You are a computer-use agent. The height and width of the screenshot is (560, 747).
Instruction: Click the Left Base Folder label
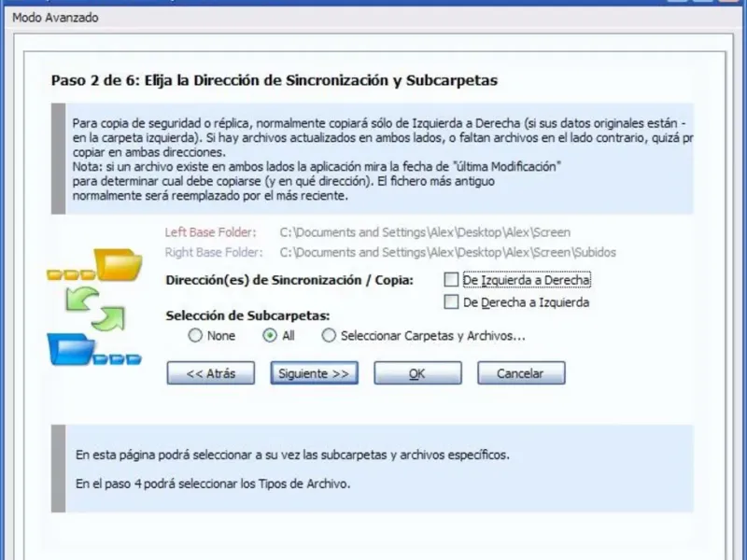point(211,232)
